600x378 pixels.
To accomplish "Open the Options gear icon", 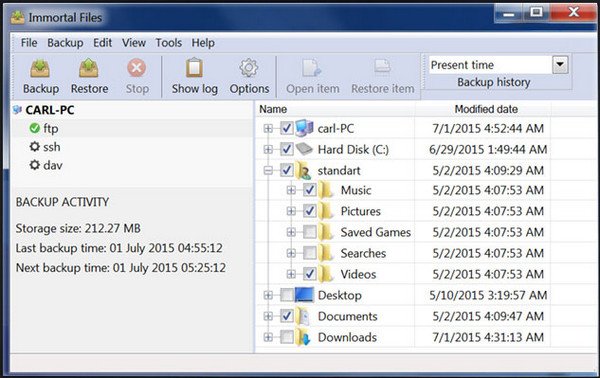I will 249,68.
